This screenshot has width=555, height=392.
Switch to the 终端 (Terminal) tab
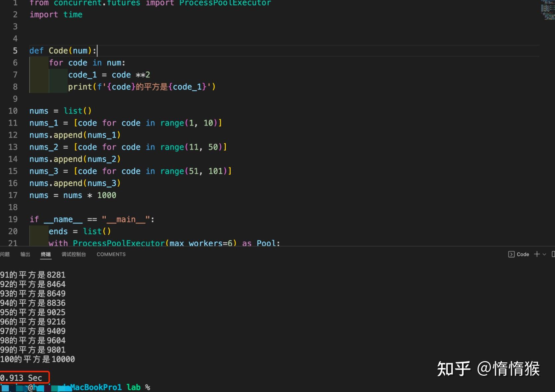[x=46, y=254]
